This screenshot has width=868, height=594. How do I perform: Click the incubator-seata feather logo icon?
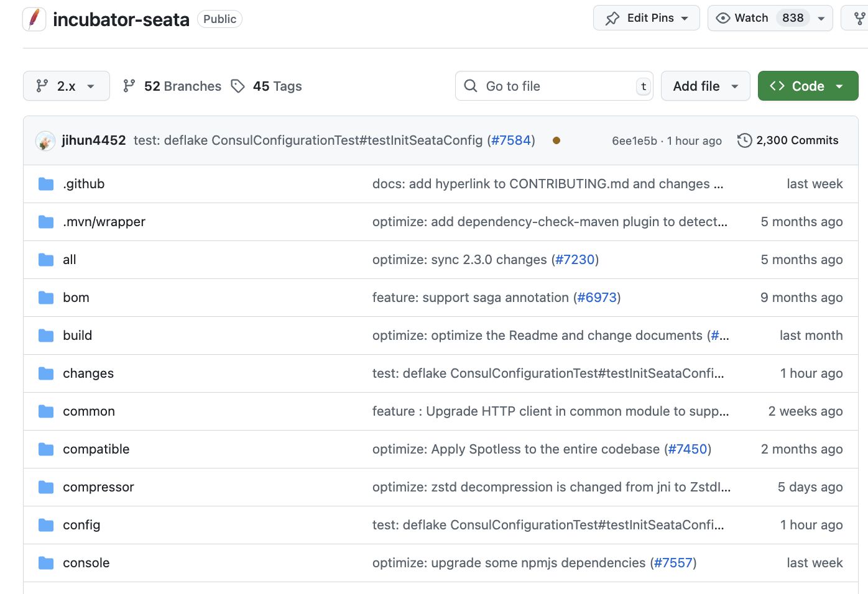[34, 19]
